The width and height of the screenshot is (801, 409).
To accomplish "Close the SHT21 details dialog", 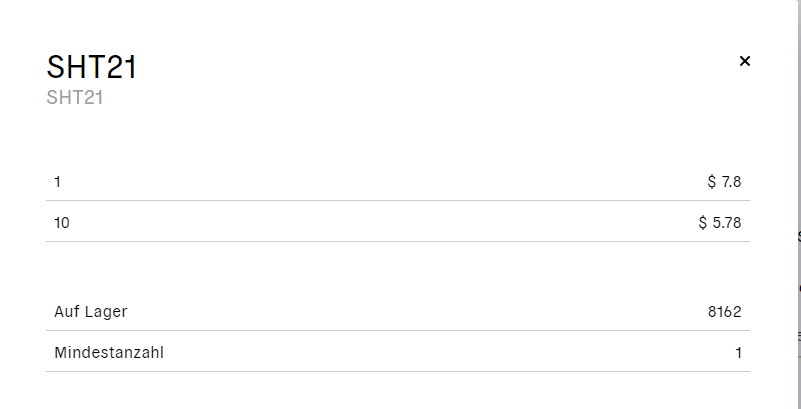I will pos(745,61).
